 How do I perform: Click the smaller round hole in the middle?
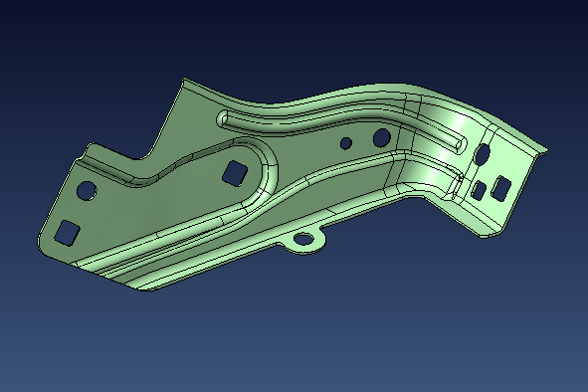click(346, 143)
